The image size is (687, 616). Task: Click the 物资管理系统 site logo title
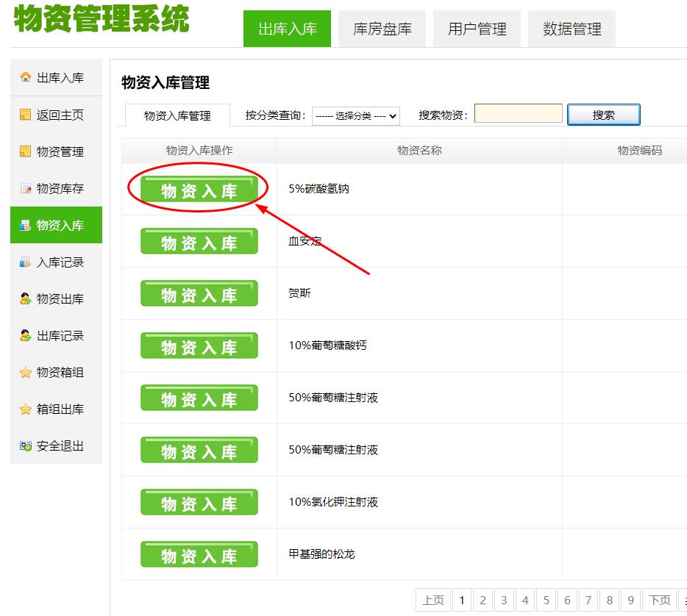click(x=102, y=19)
